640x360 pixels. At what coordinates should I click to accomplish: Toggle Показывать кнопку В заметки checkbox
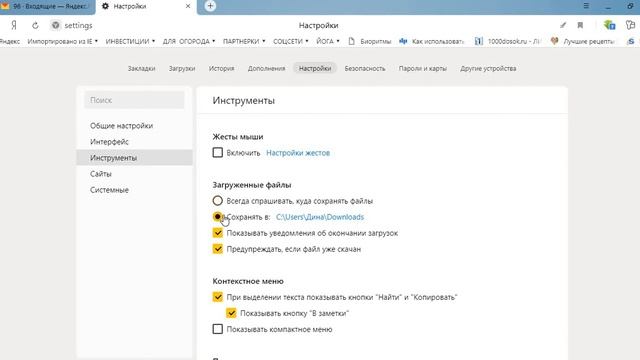pos(231,313)
